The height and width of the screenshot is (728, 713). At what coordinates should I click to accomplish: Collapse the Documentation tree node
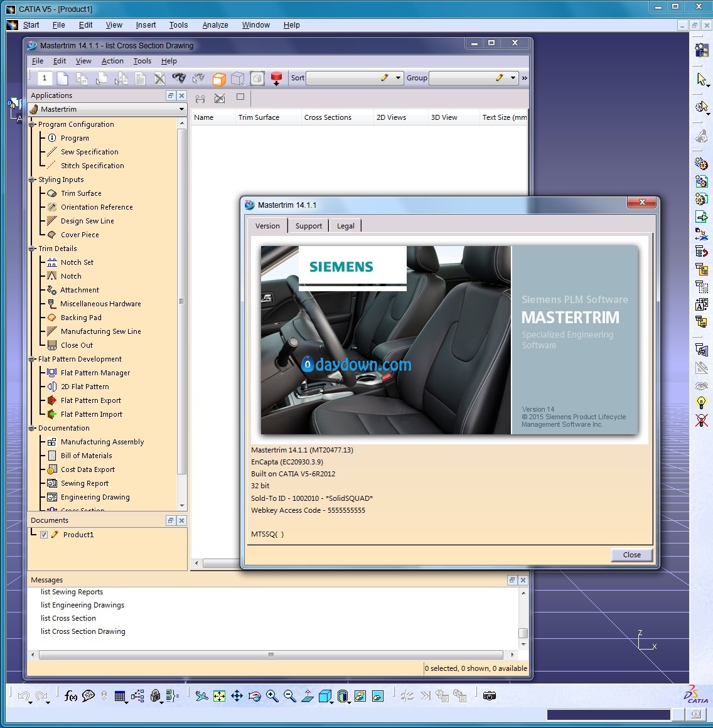tap(32, 428)
